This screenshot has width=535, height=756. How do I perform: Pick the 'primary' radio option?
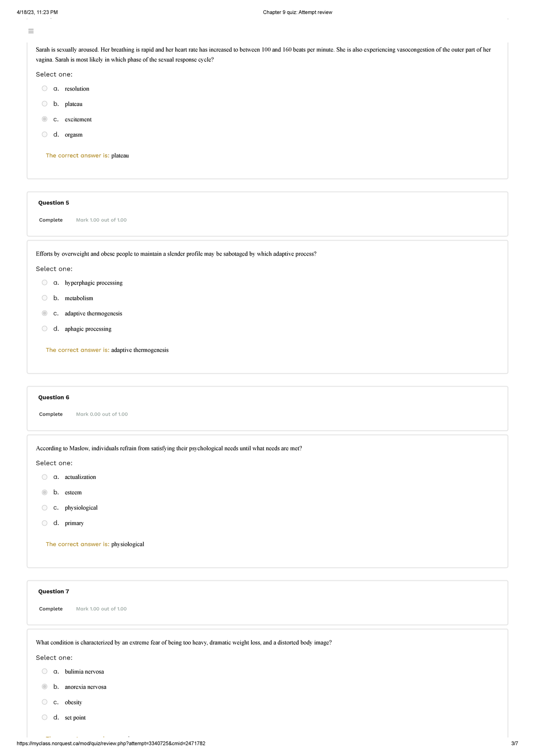[45, 523]
